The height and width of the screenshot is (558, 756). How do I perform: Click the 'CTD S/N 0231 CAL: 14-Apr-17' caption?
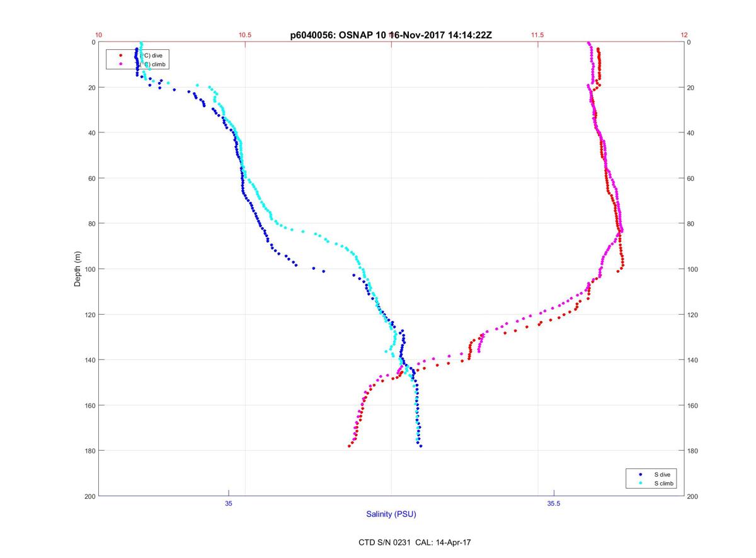click(413, 542)
